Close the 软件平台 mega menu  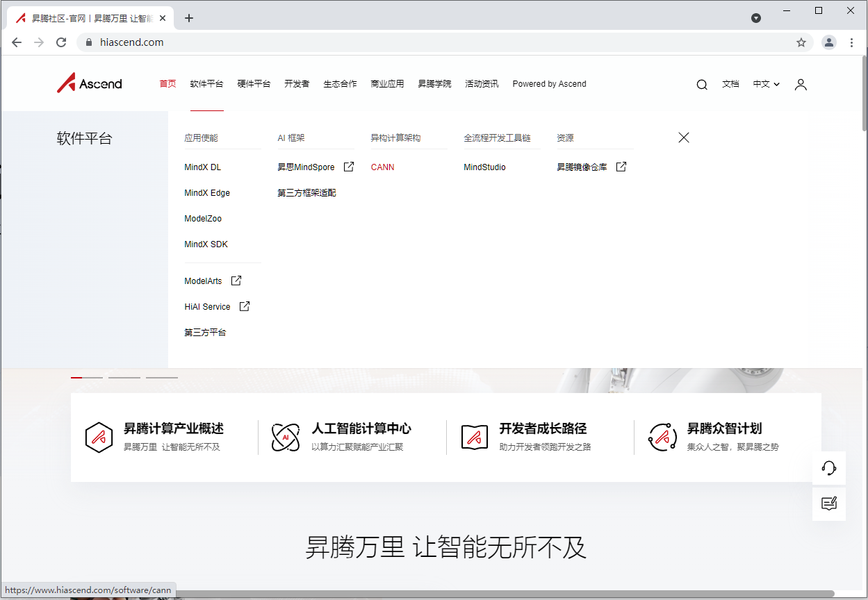[x=684, y=137]
